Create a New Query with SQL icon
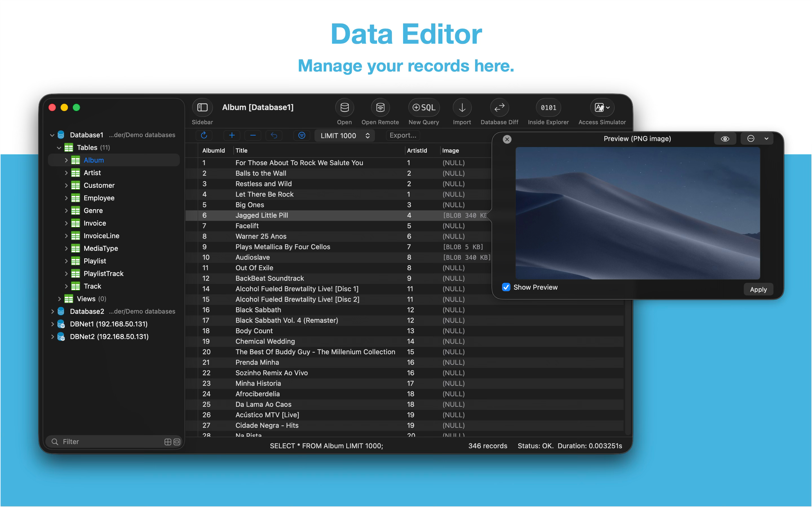This screenshot has height=507, width=812. tap(424, 108)
